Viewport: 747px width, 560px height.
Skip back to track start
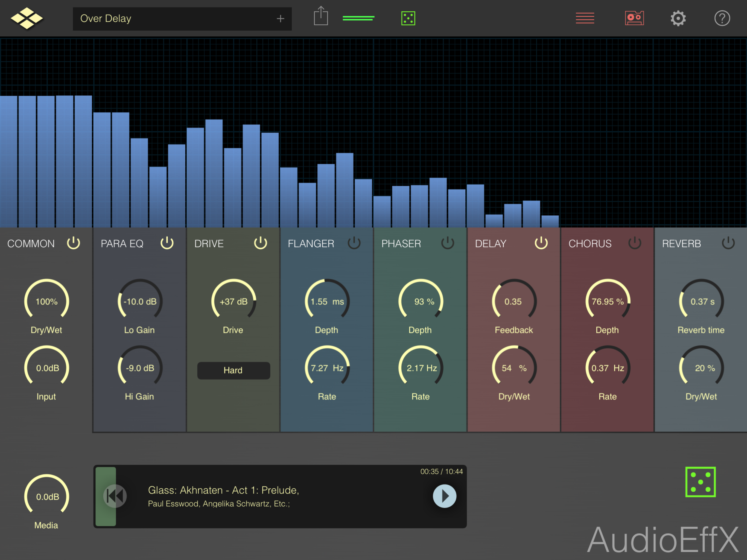click(115, 496)
